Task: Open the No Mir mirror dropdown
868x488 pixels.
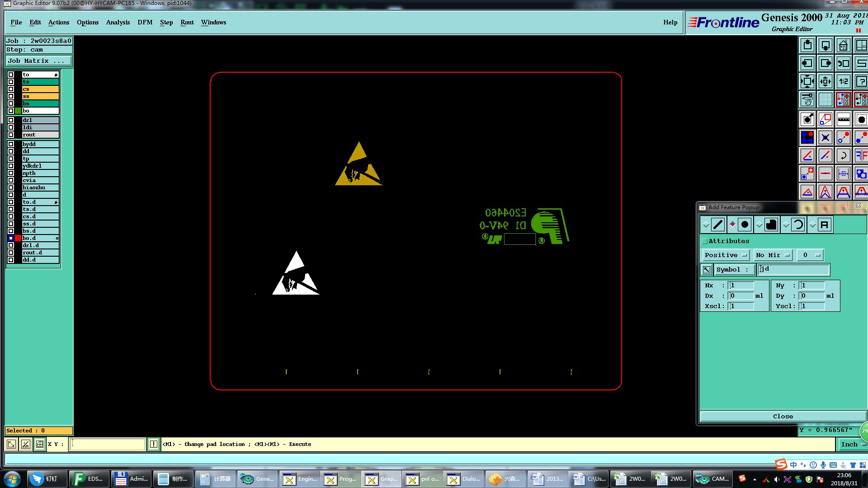Action: click(774, 255)
